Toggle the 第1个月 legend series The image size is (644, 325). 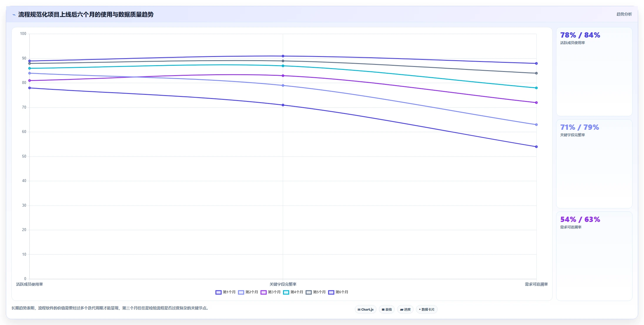[225, 292]
